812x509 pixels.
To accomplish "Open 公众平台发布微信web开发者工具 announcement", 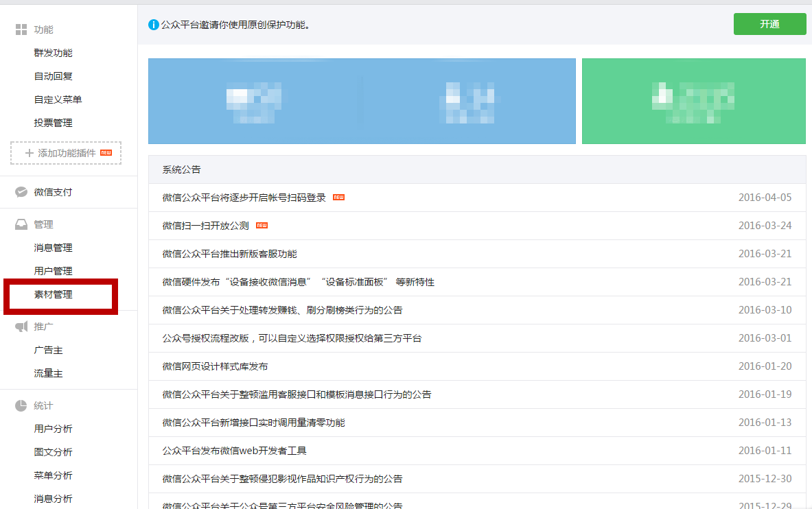I will point(234,451).
